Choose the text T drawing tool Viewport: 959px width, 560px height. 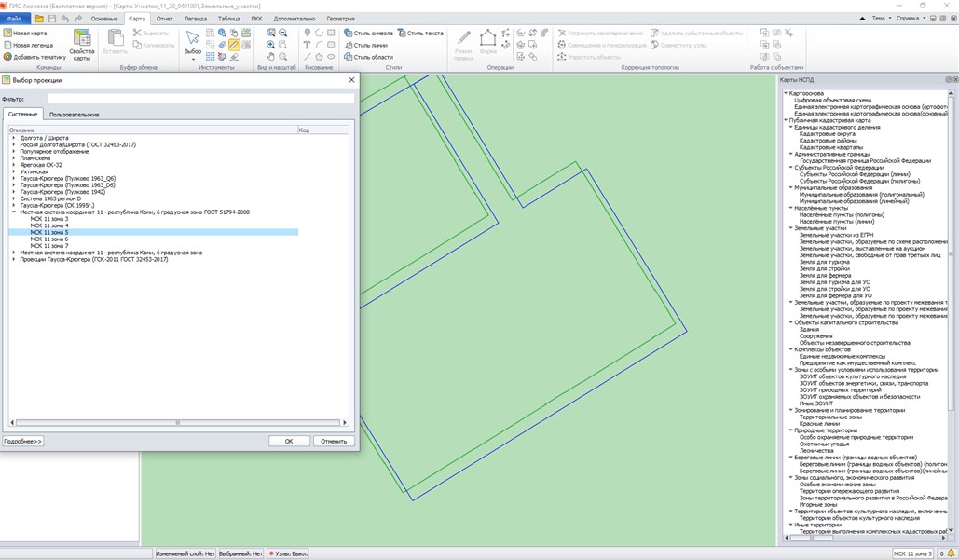point(307,45)
